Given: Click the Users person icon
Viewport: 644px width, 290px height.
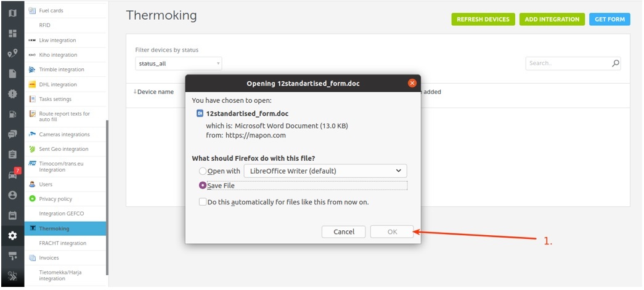Looking at the screenshot, I should [x=32, y=184].
